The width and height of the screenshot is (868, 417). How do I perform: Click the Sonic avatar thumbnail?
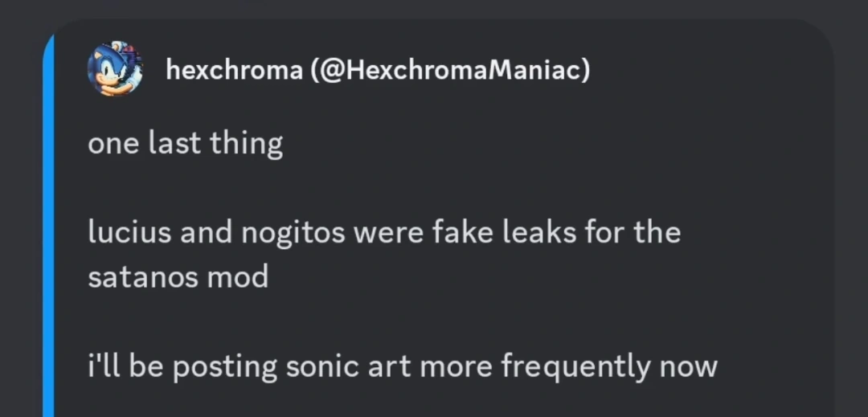[114, 69]
